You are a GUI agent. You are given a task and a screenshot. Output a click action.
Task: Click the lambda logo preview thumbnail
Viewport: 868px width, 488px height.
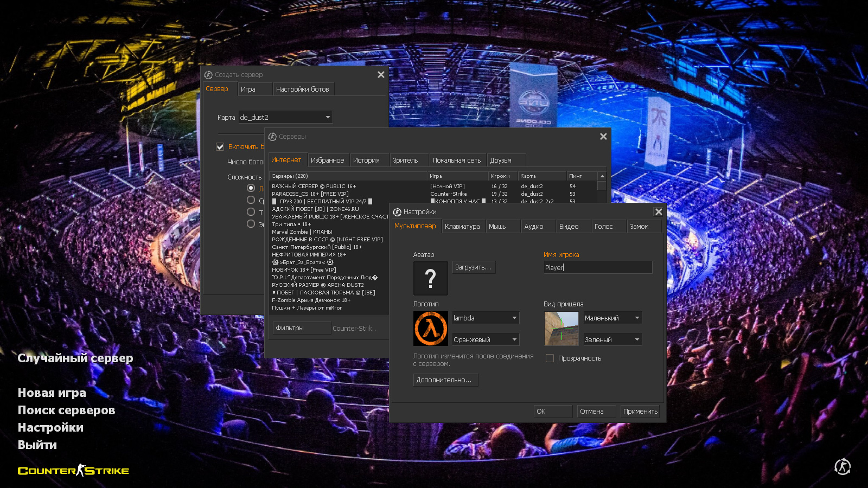click(x=430, y=329)
